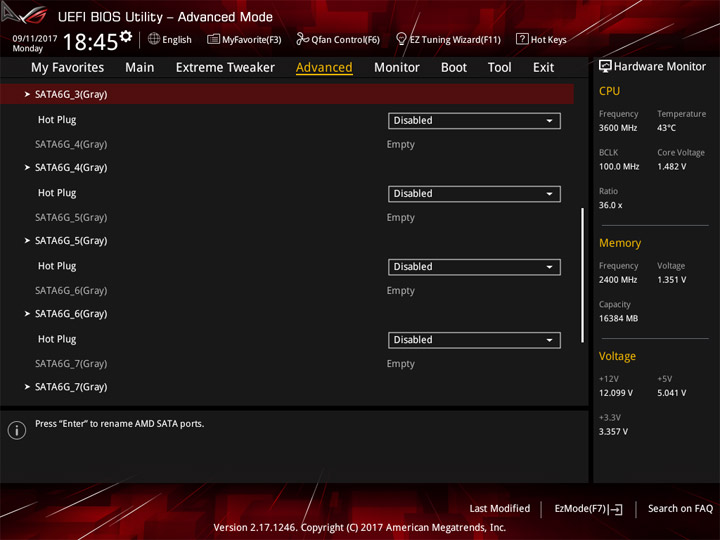The image size is (720, 540).
Task: Click the grayed SATA6G_6(Gray) Empty status label
Action: [400, 290]
